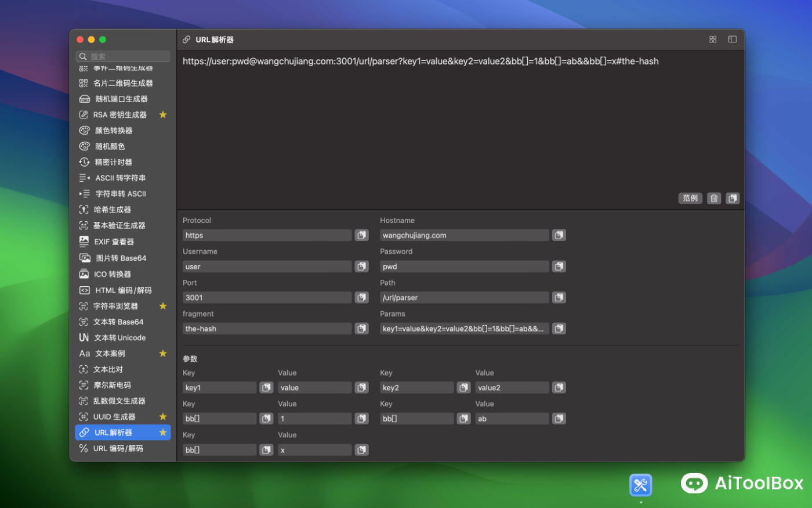
Task: Click the 搜索 search field in the sidebar
Action: click(122, 56)
